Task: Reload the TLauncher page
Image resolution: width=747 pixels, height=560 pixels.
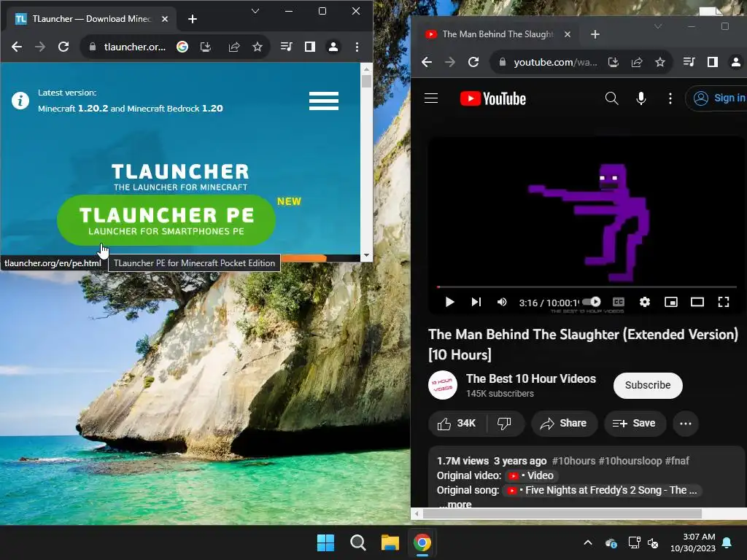Action: point(63,47)
